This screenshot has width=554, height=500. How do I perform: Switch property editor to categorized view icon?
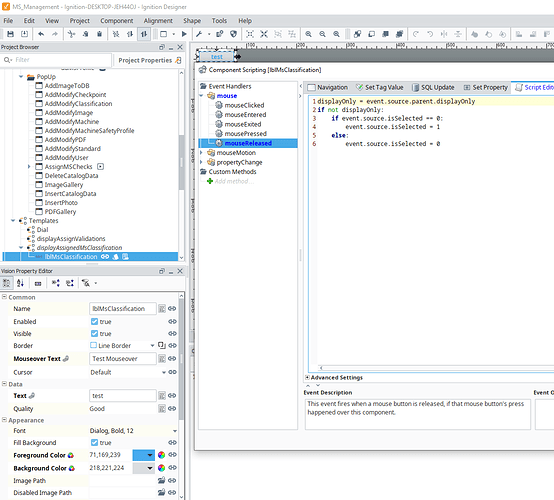point(6,283)
